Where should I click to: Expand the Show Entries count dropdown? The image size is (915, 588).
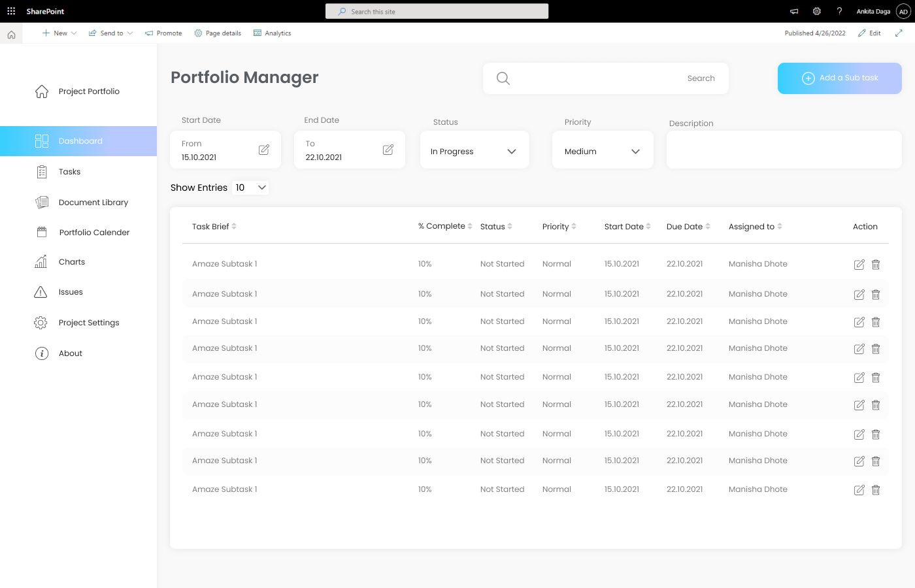[x=251, y=188]
